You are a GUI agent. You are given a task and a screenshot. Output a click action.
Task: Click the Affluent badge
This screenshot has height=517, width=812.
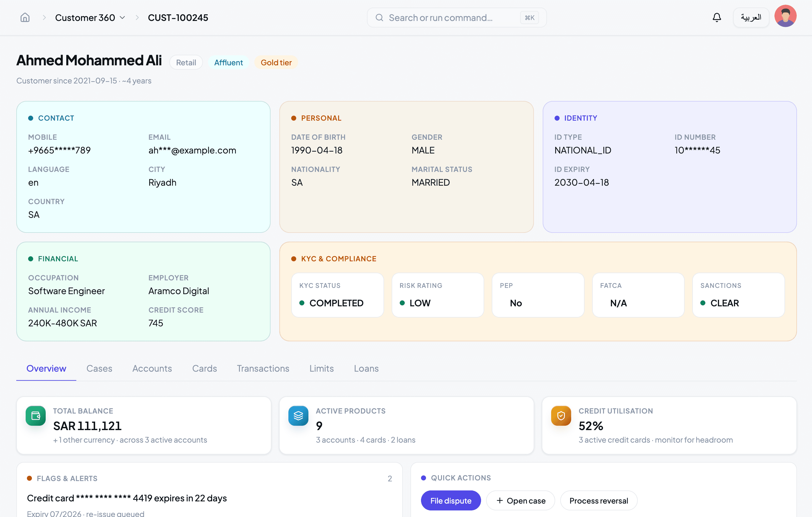[229, 62]
